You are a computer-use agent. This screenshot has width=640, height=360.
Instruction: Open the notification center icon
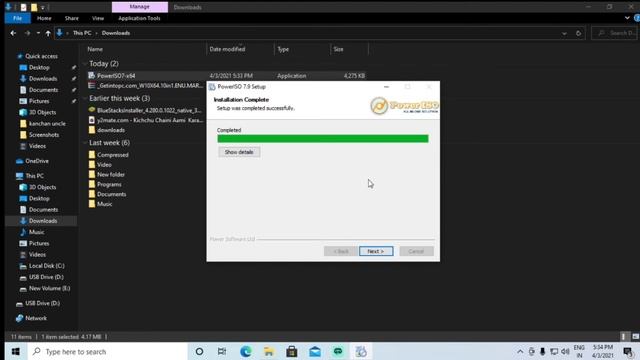point(629,351)
